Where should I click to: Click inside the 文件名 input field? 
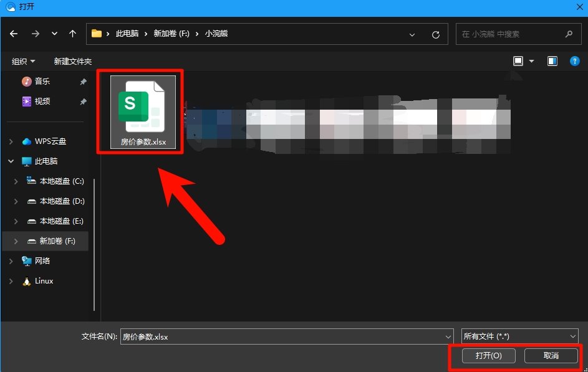point(249,336)
